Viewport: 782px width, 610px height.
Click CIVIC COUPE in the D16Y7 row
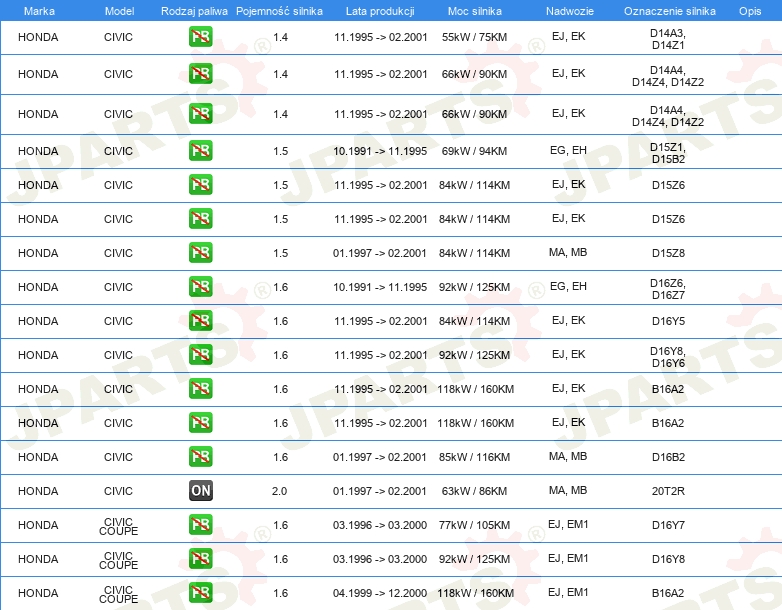coord(119,527)
